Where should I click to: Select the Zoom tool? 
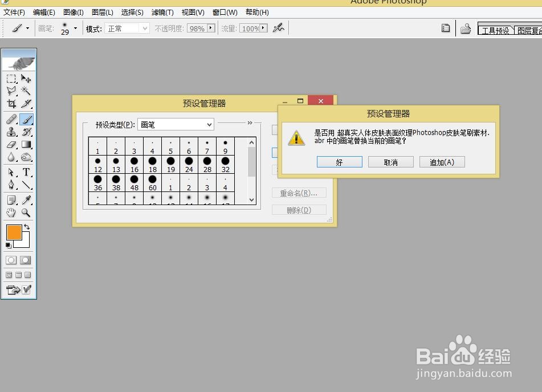(x=26, y=213)
